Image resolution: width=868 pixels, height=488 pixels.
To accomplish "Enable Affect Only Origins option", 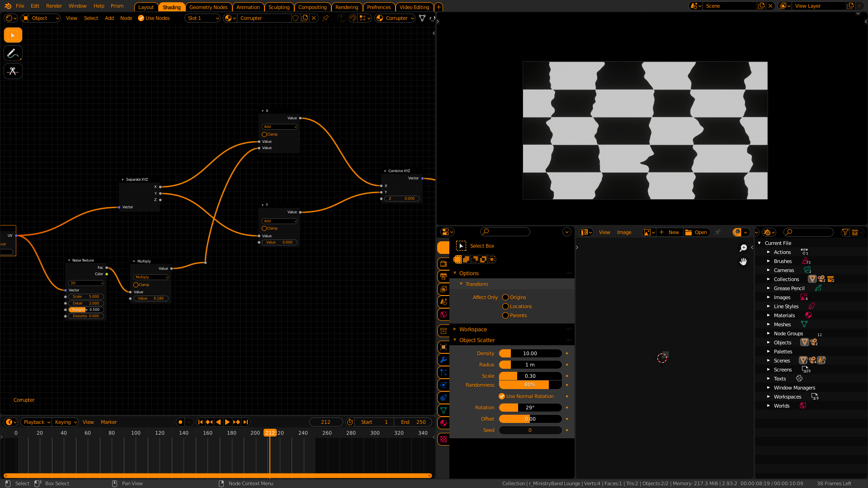I will (505, 297).
